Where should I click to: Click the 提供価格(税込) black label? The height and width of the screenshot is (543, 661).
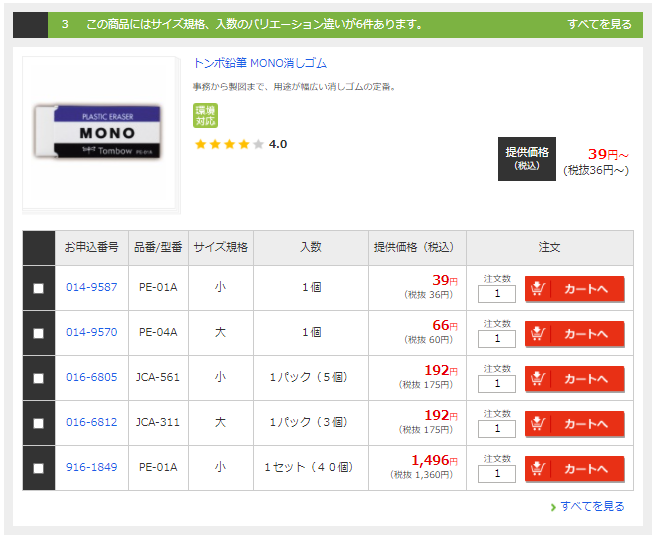tap(527, 159)
